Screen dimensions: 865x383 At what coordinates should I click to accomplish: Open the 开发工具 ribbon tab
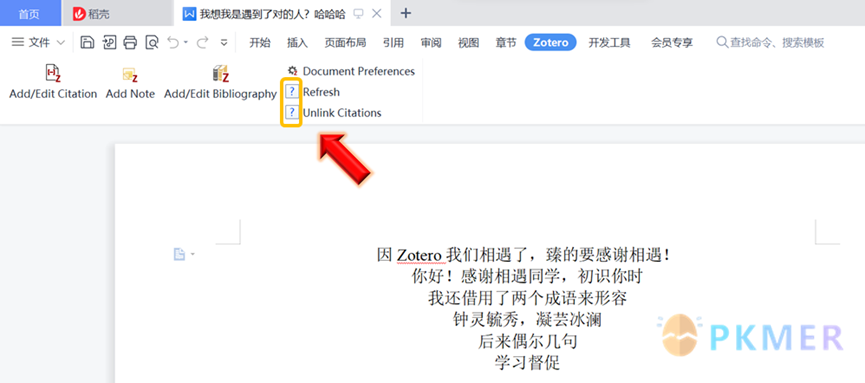tap(609, 42)
